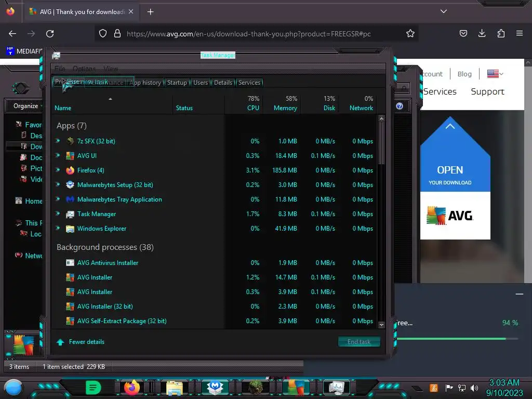The width and height of the screenshot is (532, 399).
Task: Click the site security padlock icon
Action: [117, 34]
